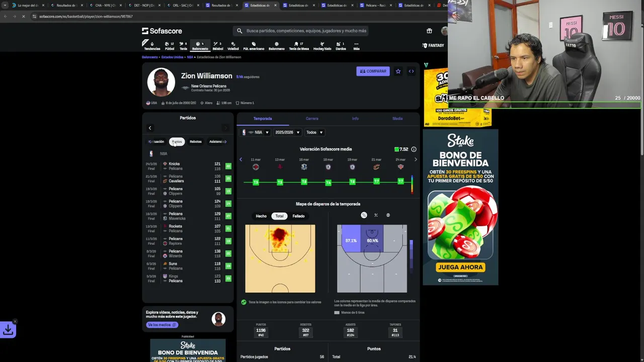644x362 pixels.
Task: Select the Puntos stat filter
Action: pyautogui.click(x=177, y=142)
